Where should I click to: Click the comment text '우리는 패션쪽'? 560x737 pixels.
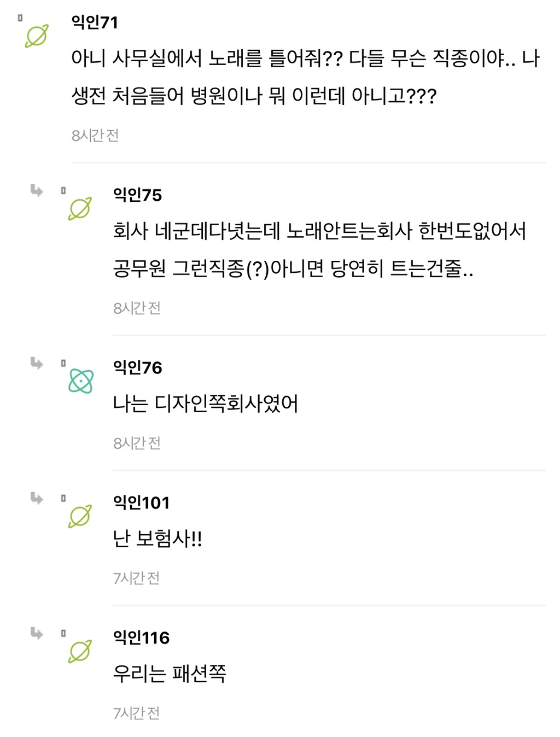[170, 674]
